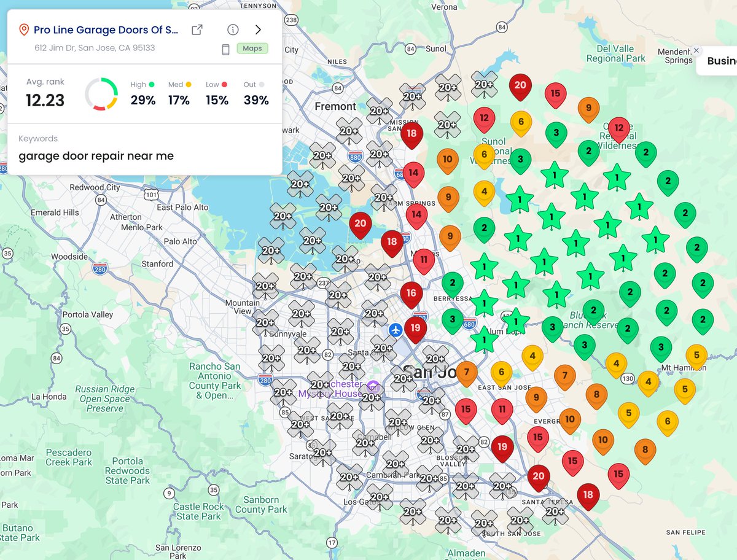The width and height of the screenshot is (737, 560).
Task: Open the Pro Line Garage Doors business link
Action: pos(106,29)
